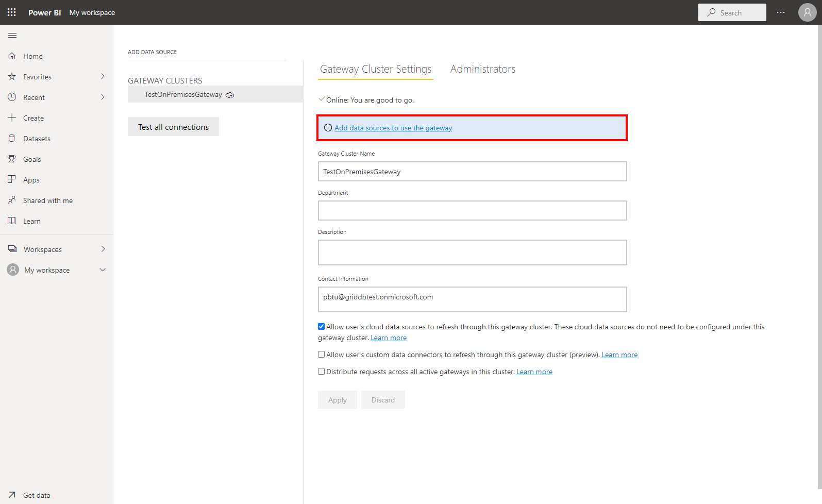Open the app launcher waffle icon
The height and width of the screenshot is (504, 822).
11,12
